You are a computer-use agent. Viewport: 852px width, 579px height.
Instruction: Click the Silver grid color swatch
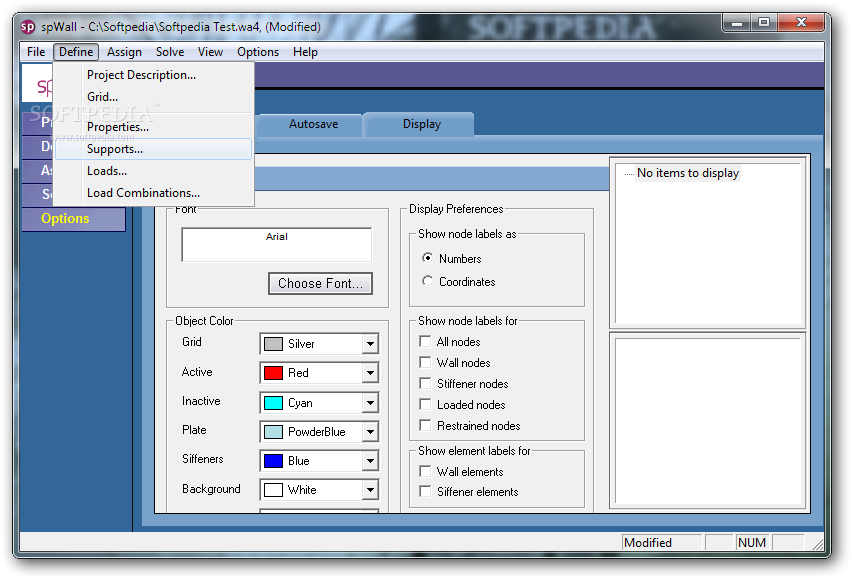click(x=273, y=344)
